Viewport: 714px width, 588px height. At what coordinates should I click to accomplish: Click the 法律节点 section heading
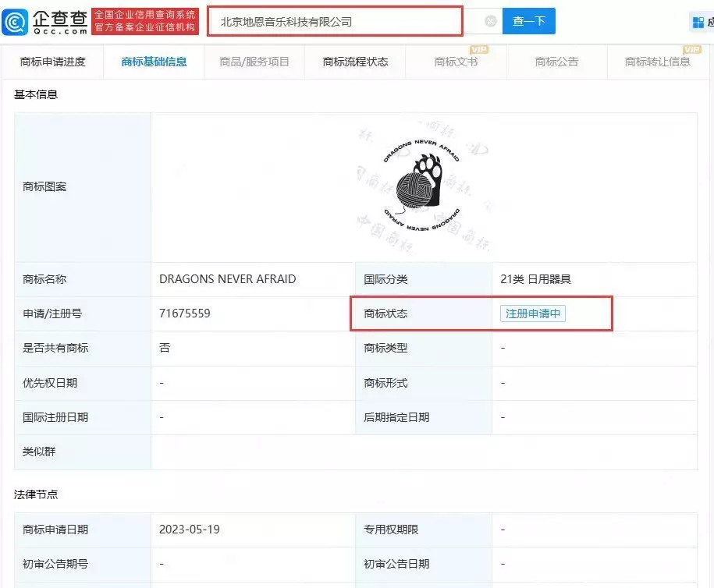click(36, 494)
